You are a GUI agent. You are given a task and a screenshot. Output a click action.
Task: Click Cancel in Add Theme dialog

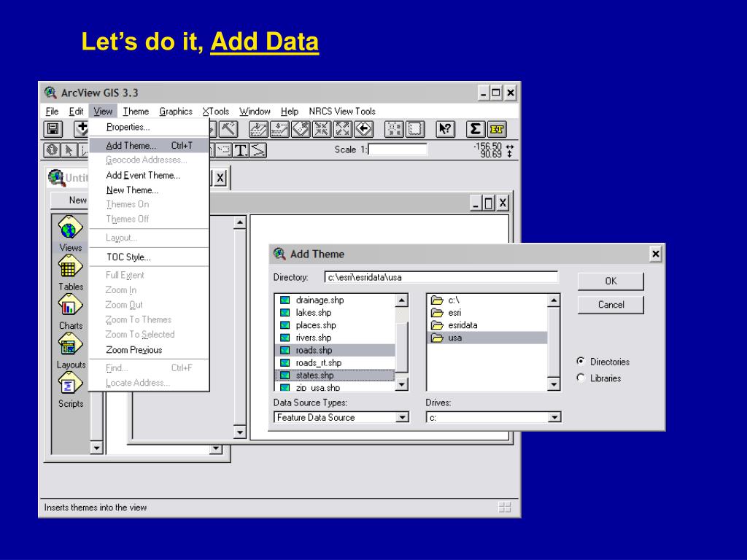[x=611, y=304]
